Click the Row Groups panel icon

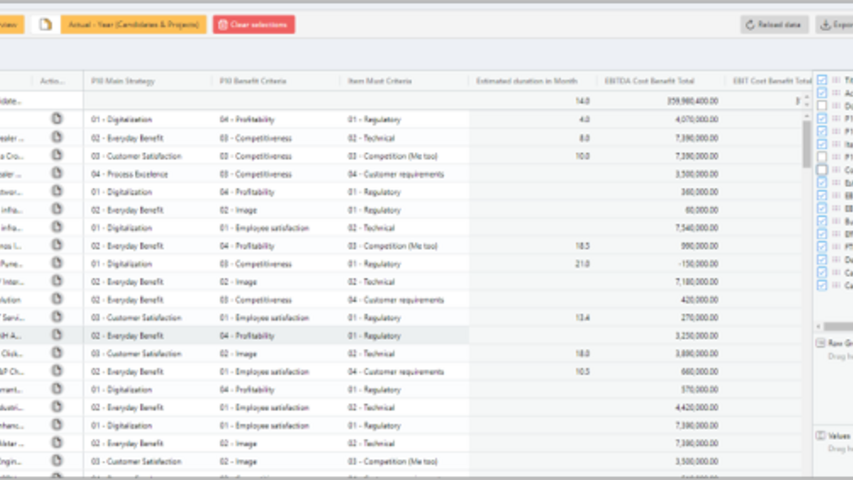[x=822, y=343]
